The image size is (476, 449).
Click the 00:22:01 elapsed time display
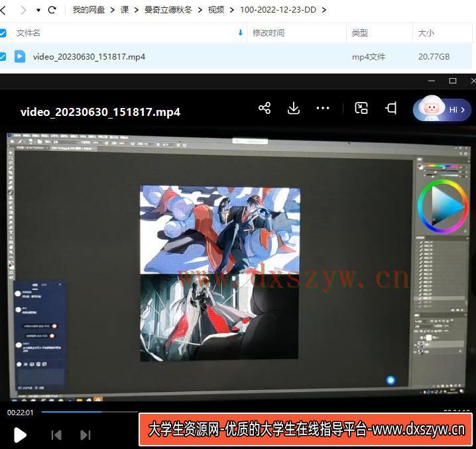(x=21, y=413)
